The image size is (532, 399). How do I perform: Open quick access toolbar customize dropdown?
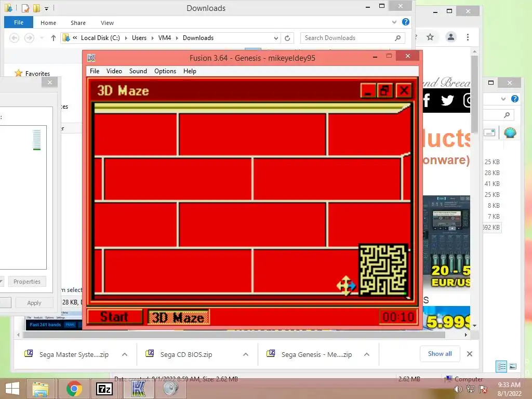pos(46,8)
